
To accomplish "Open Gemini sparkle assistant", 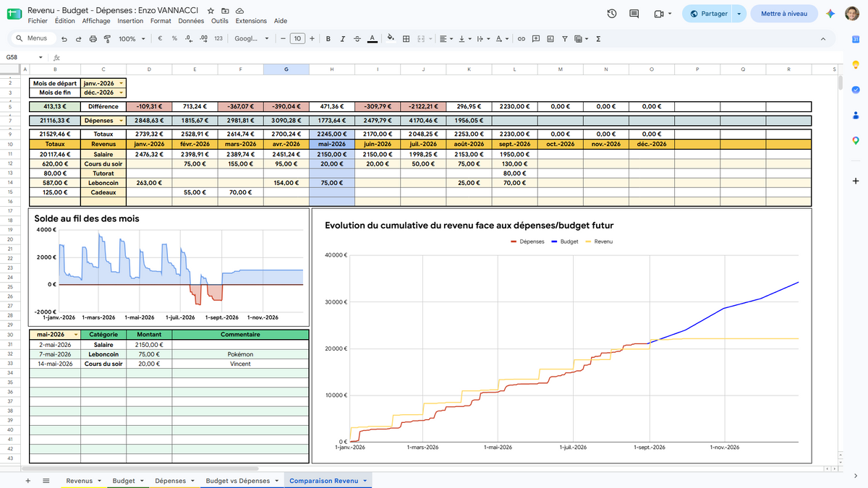I will click(x=831, y=14).
